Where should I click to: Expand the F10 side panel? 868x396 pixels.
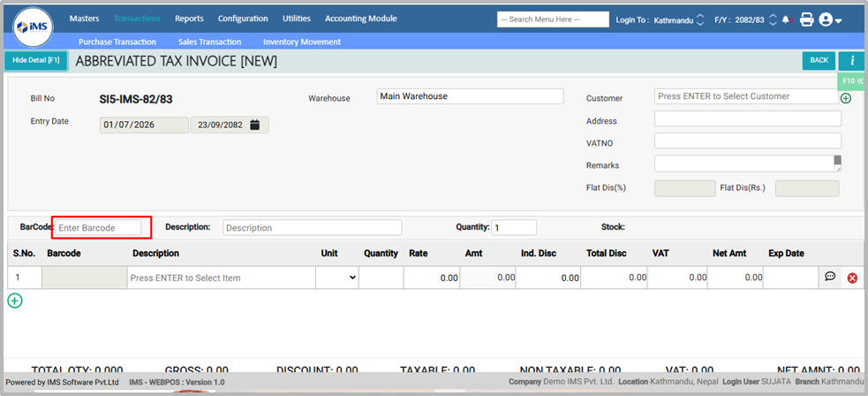pos(852,80)
